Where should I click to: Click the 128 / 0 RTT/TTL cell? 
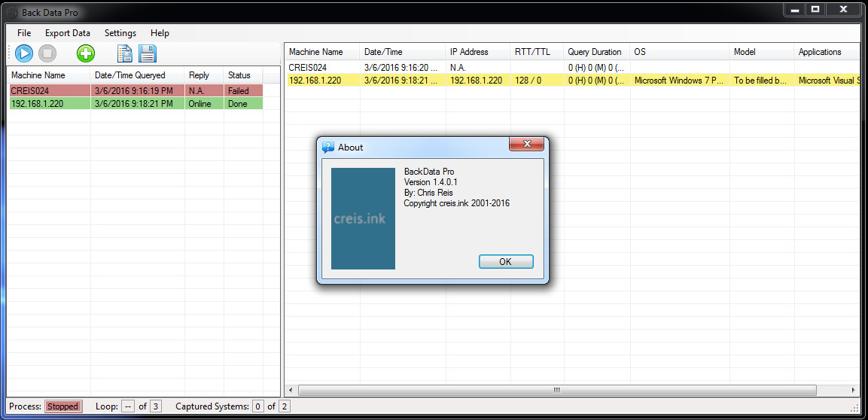click(x=537, y=81)
